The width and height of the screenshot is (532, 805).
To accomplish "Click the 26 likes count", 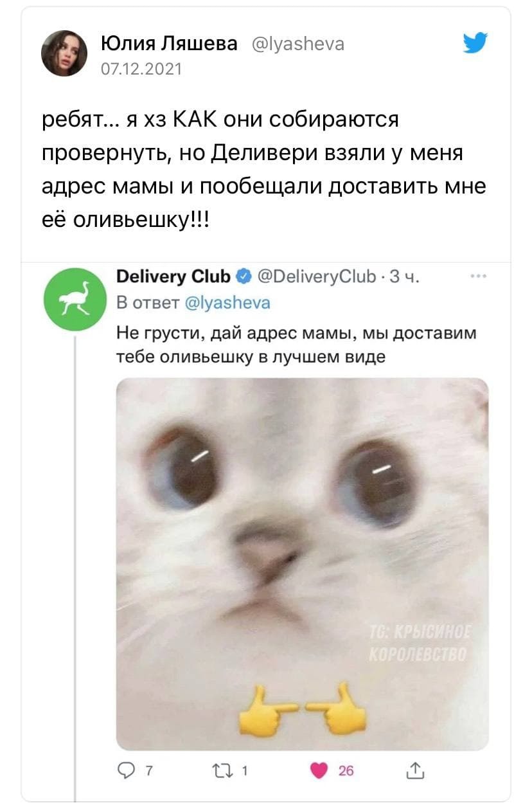I will click(346, 771).
